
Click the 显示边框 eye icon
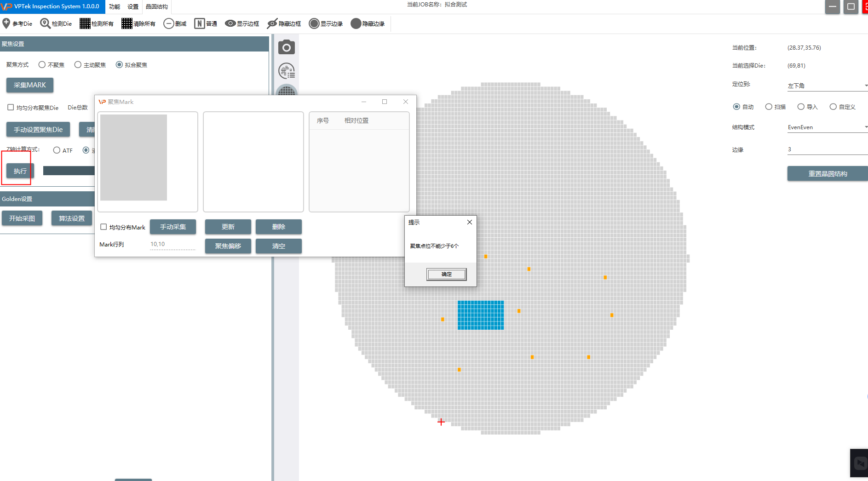230,23
